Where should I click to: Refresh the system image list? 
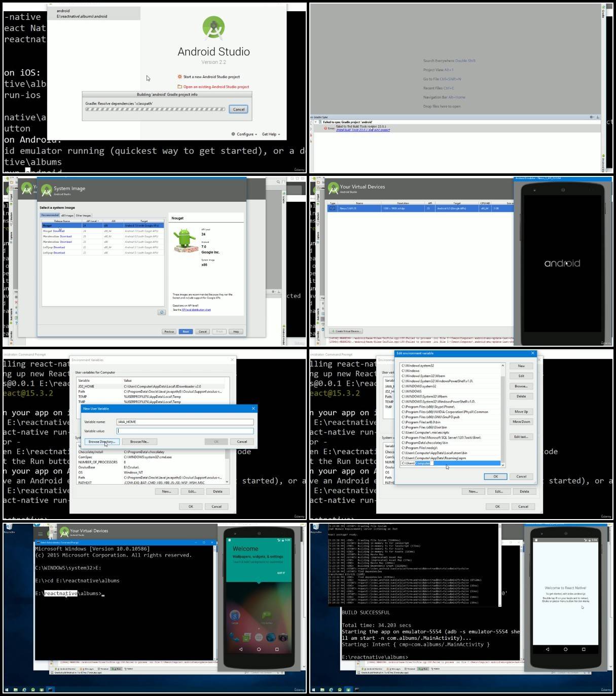tap(162, 312)
